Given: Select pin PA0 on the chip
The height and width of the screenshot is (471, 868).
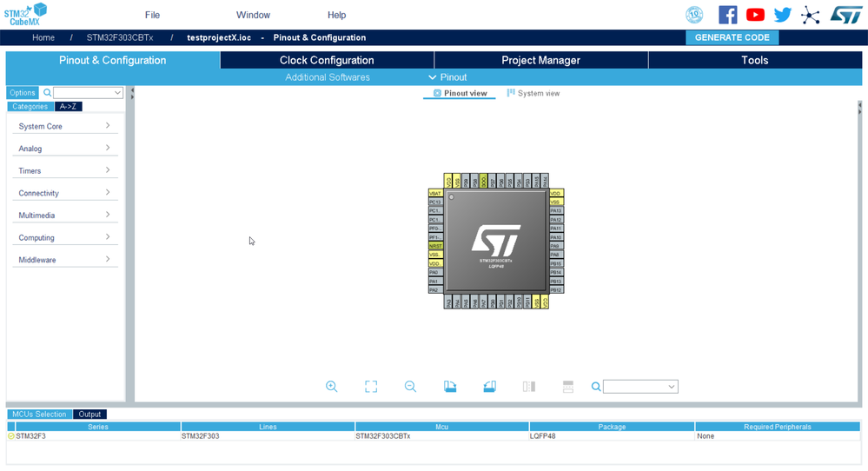Looking at the screenshot, I should (435, 272).
